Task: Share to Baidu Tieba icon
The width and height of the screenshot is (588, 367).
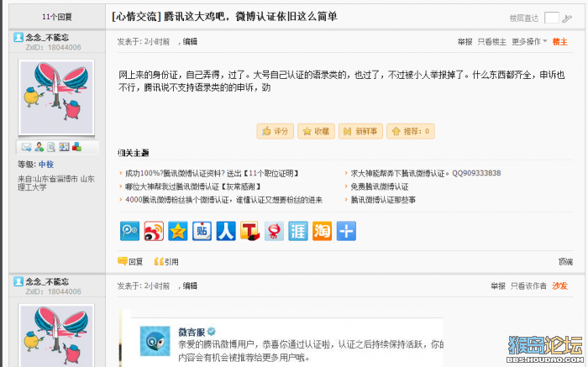Action: coord(202,231)
